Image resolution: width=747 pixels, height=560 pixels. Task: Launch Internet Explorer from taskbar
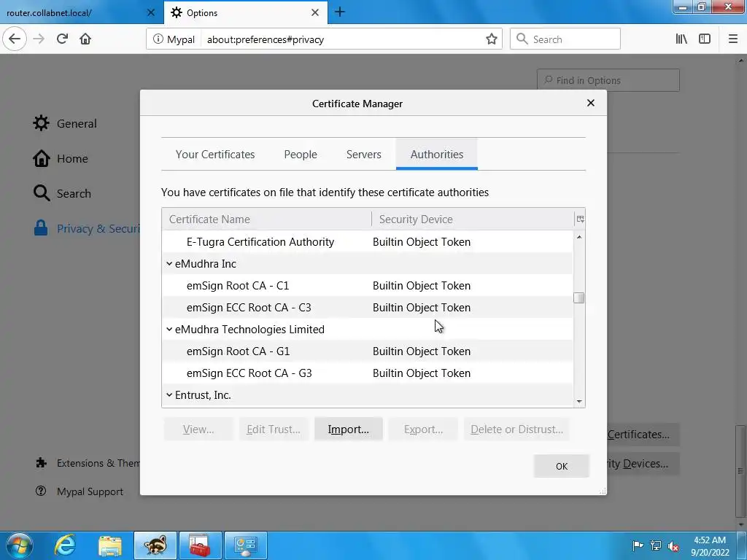tap(65, 545)
